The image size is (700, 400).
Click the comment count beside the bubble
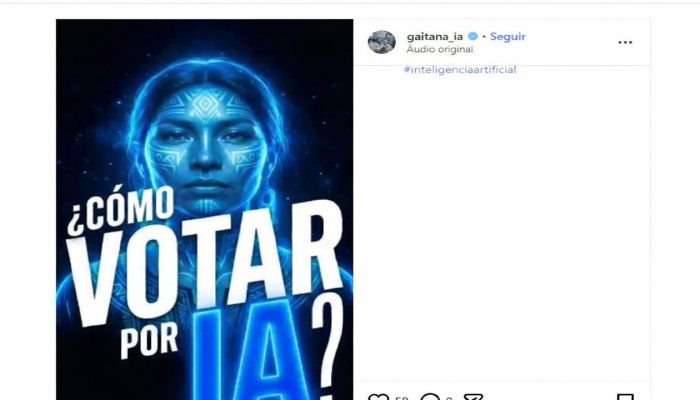point(449,398)
